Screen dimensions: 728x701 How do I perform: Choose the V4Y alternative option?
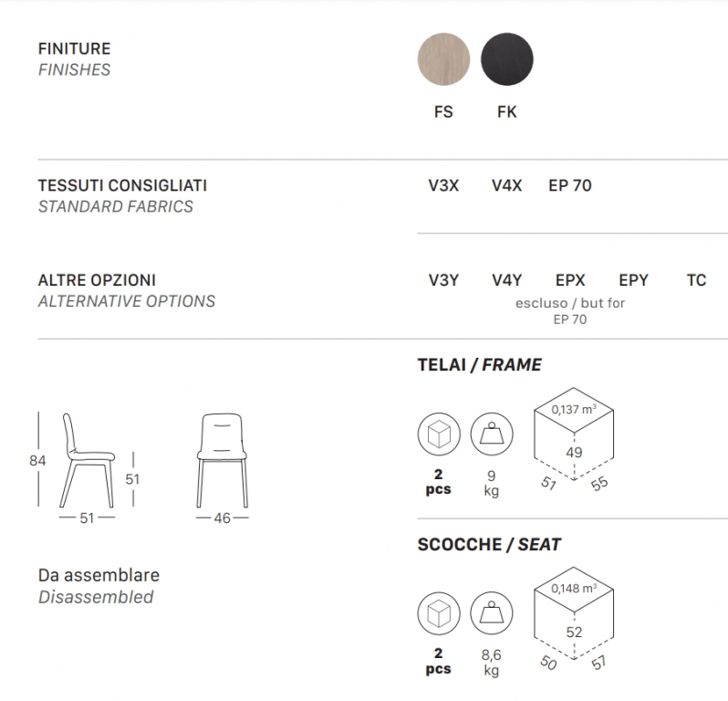click(506, 280)
